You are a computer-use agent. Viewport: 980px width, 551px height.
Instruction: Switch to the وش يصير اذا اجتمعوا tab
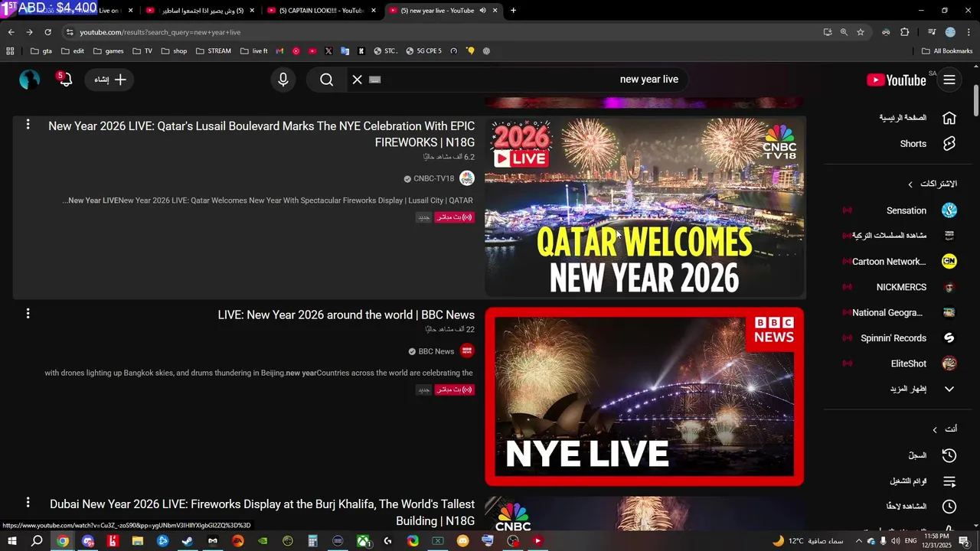(201, 11)
